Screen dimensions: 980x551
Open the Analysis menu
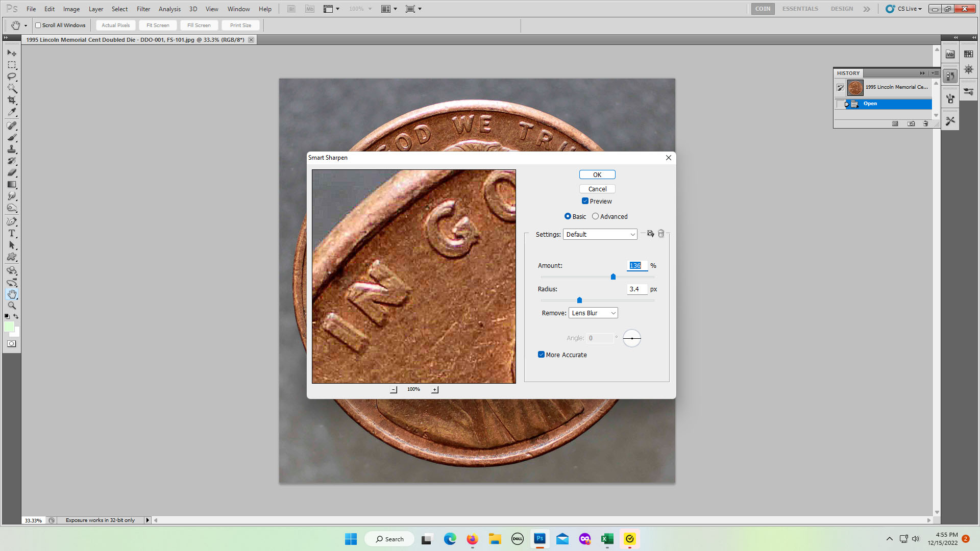click(x=169, y=9)
